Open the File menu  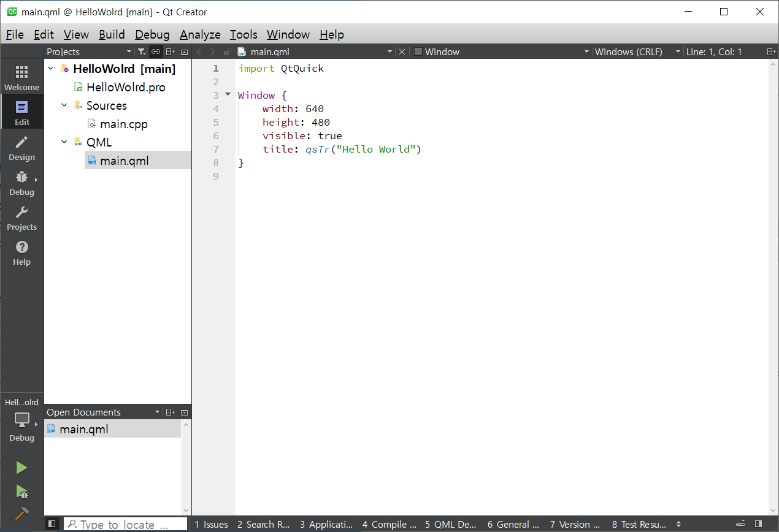click(15, 34)
